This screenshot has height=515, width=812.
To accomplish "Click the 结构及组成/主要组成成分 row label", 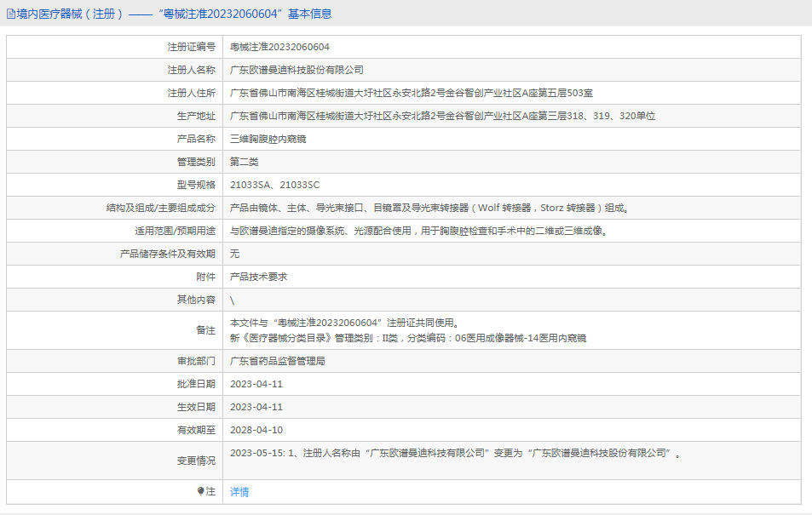I will tap(161, 208).
